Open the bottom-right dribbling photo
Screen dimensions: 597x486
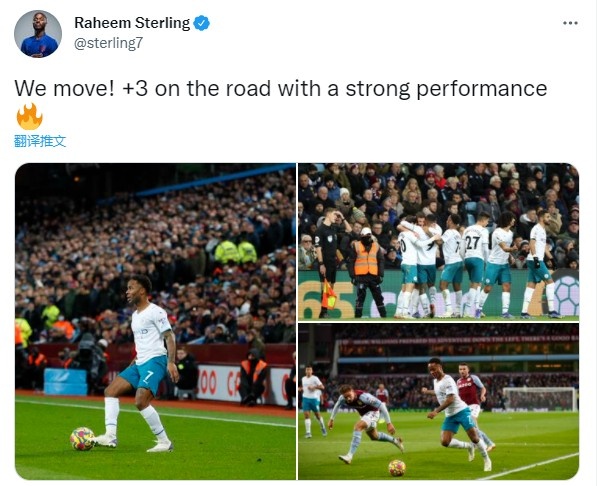pyautogui.click(x=439, y=402)
